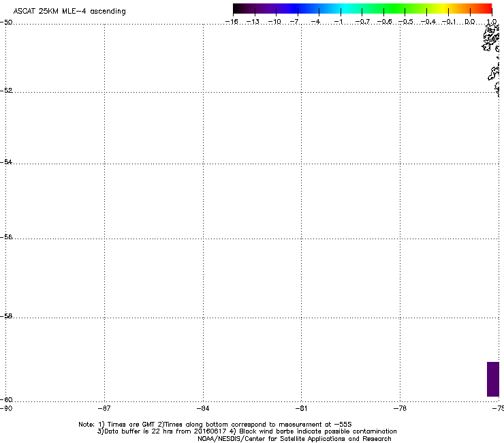
Task: Click the -60 latitude axis label
Action: 6,399
